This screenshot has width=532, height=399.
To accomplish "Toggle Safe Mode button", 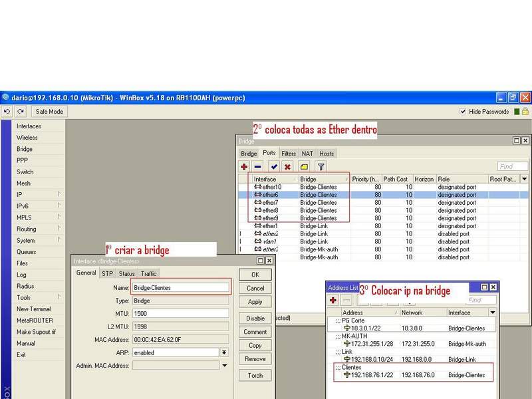I will (49, 111).
